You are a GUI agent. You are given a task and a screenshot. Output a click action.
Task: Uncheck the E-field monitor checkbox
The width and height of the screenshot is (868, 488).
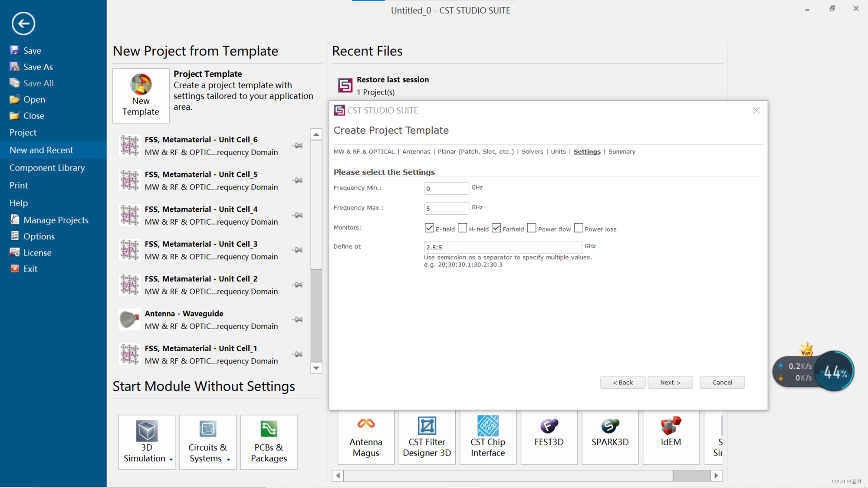click(x=429, y=228)
